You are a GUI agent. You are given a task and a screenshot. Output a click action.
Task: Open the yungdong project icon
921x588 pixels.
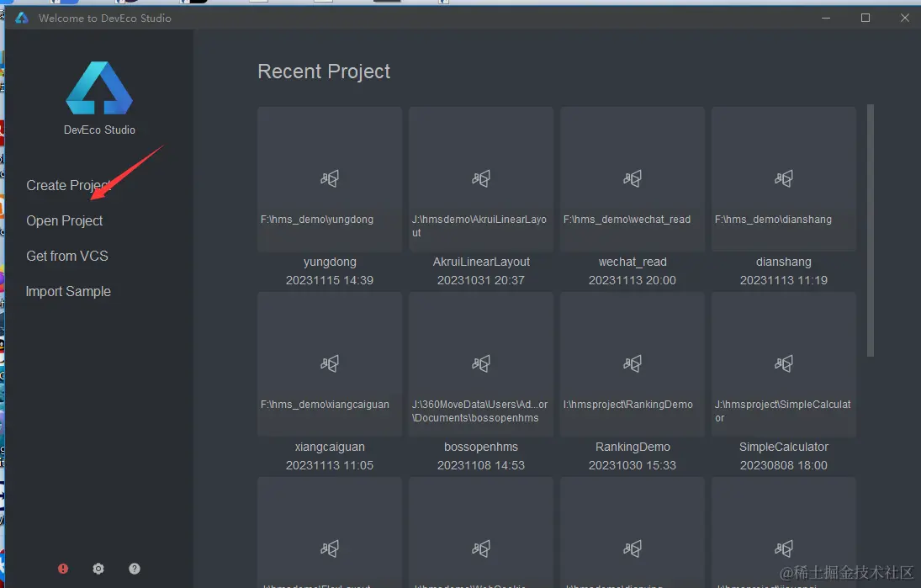(x=330, y=178)
